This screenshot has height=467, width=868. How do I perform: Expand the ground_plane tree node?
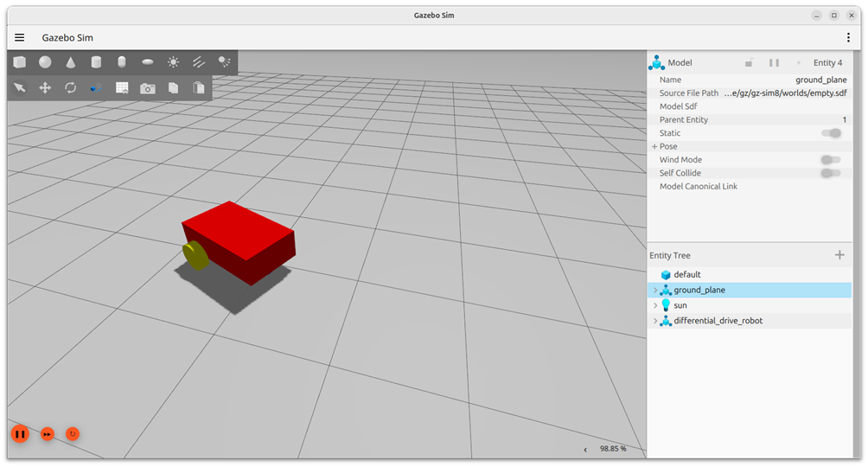tap(654, 290)
